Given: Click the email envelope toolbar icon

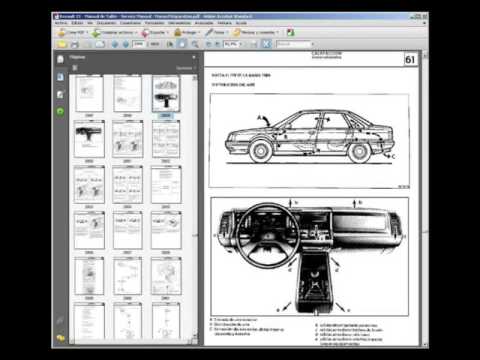Looking at the screenshot, I should click(100, 44).
